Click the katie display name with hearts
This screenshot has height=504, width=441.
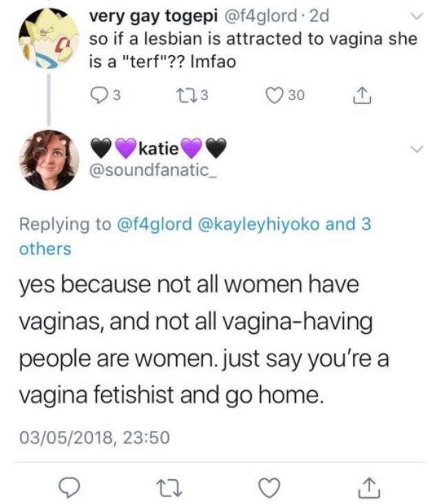coord(158,146)
